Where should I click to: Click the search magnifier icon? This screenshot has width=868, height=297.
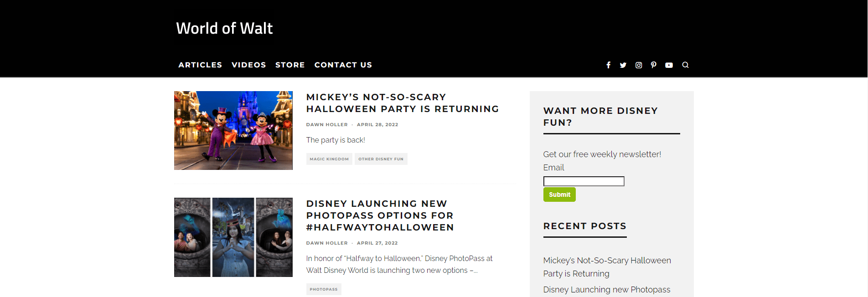pos(685,65)
